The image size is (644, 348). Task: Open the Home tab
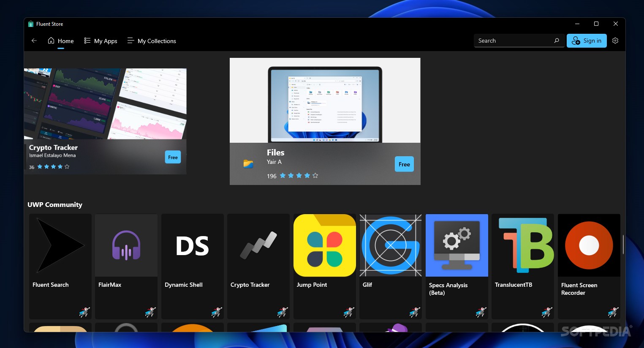pyautogui.click(x=61, y=41)
